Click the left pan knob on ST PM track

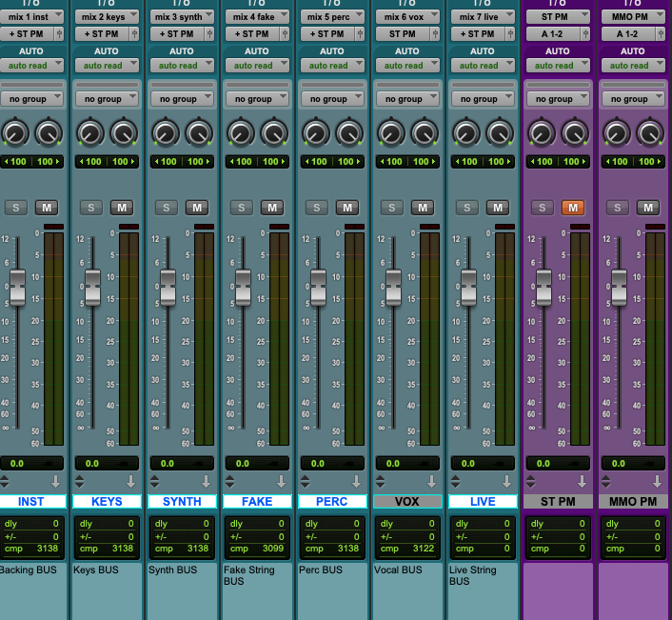click(543, 132)
